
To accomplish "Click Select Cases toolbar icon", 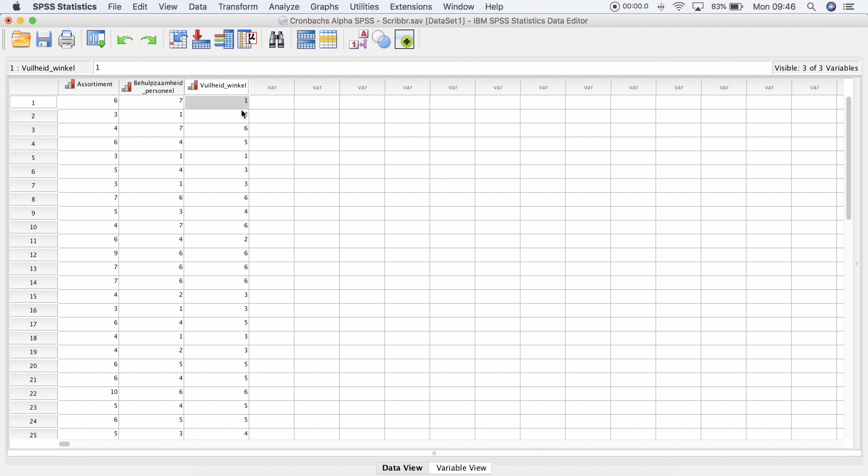I will (328, 40).
